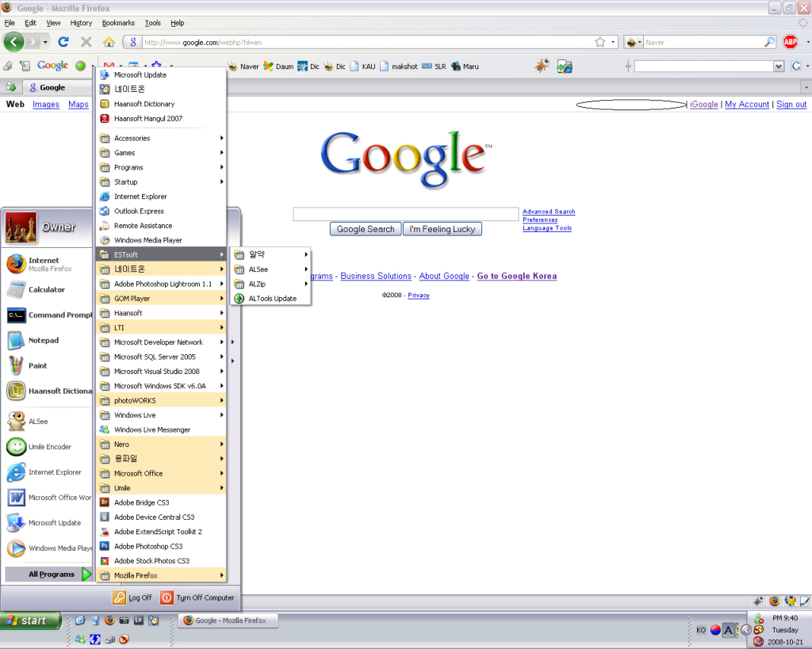Go back with Firefox's green Back arrow
This screenshot has width=812, height=649.
pos(14,42)
